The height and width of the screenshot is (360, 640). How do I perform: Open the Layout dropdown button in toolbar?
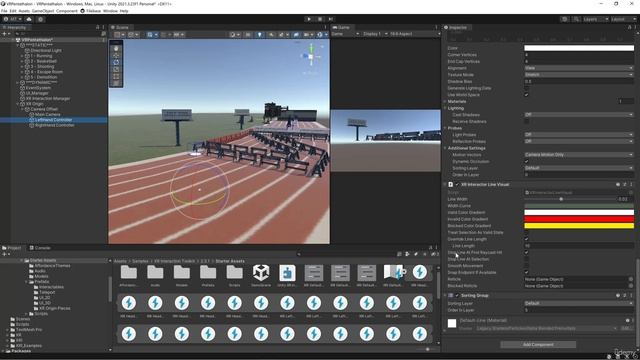point(623,19)
